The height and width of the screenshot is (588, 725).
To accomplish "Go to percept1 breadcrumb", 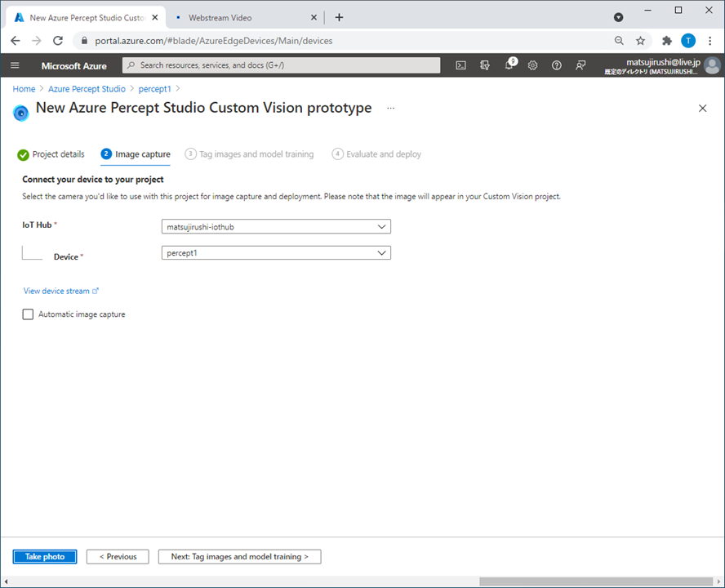I will (x=155, y=89).
